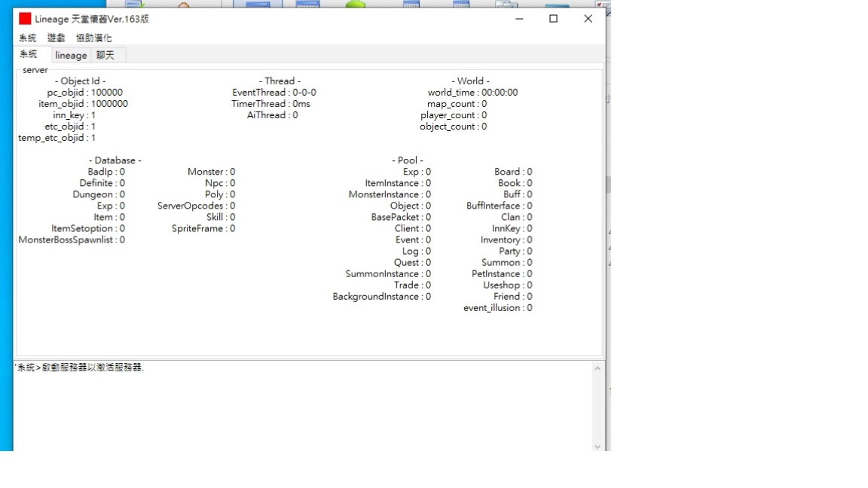The width and height of the screenshot is (868, 488).
Task: Open the 遊戲 menu
Action: (56, 38)
